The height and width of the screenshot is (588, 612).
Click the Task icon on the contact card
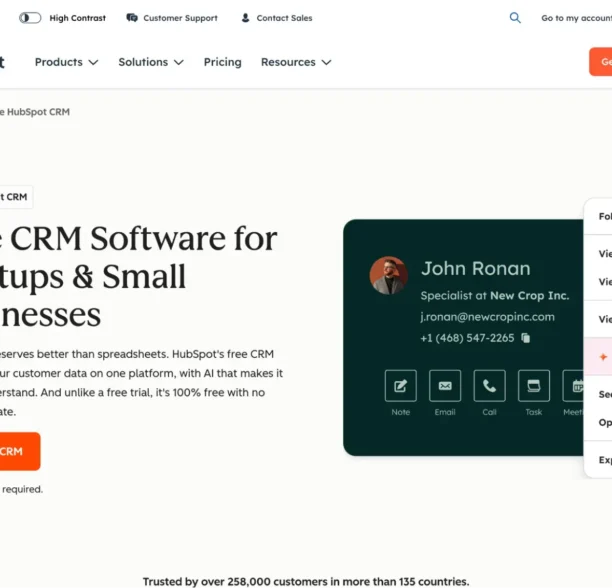[x=534, y=386]
